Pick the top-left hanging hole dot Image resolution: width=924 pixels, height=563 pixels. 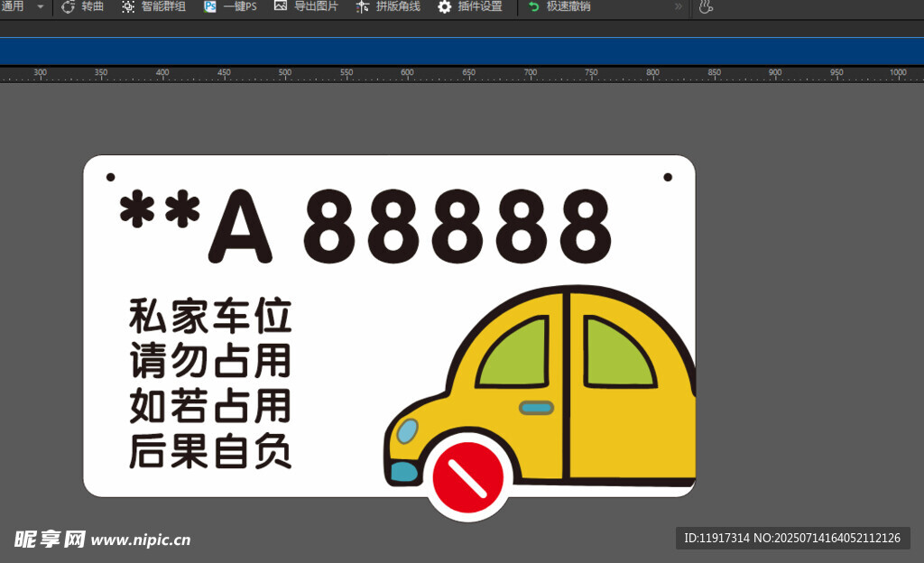click(111, 178)
